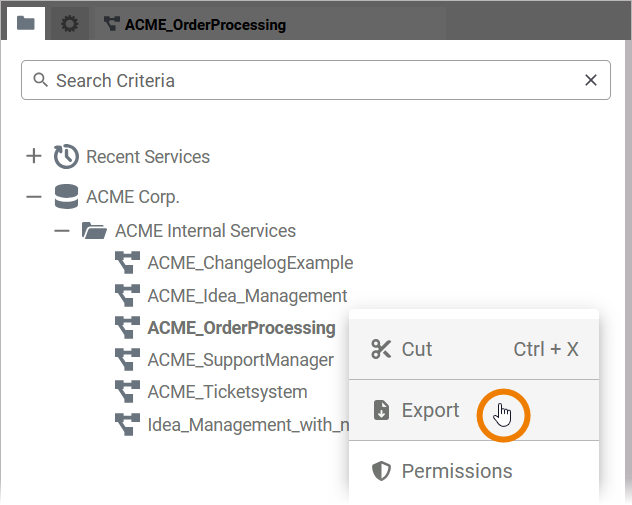The height and width of the screenshot is (505, 632).
Task: Click the ACME_OrderProcessing tab
Action: (x=195, y=24)
